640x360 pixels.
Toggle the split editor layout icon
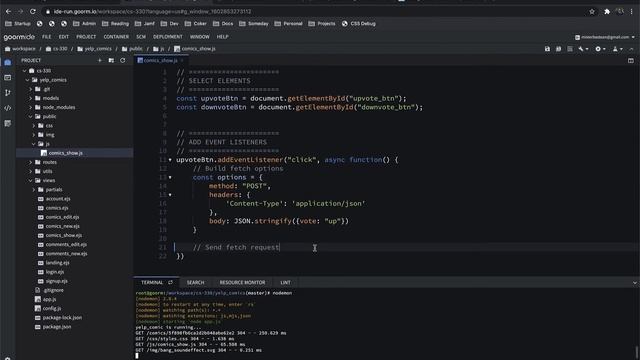pos(631,60)
